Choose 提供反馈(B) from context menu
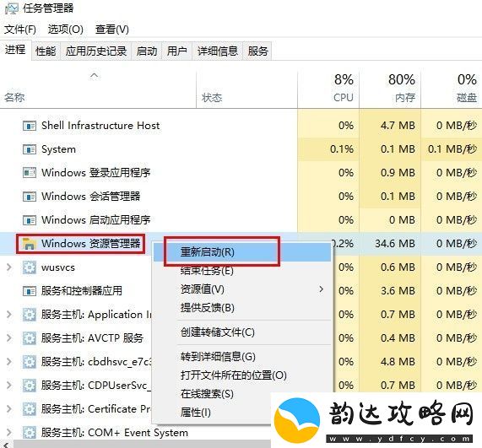Screen dimensions: 482x448 [242, 308]
